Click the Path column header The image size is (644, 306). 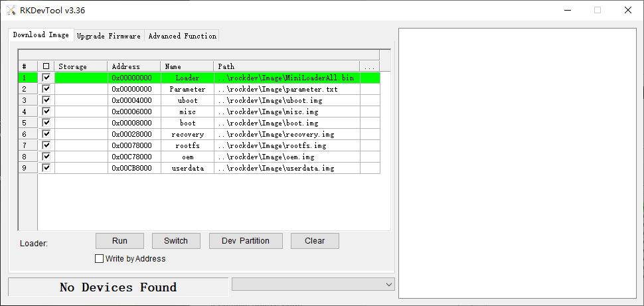point(287,66)
